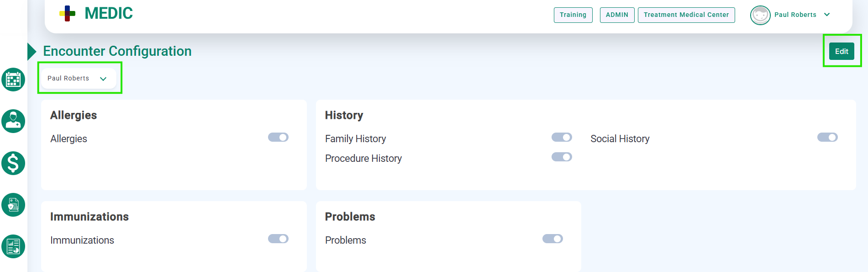The image size is (868, 272).
Task: Toggle the Social History switch
Action: (x=827, y=137)
